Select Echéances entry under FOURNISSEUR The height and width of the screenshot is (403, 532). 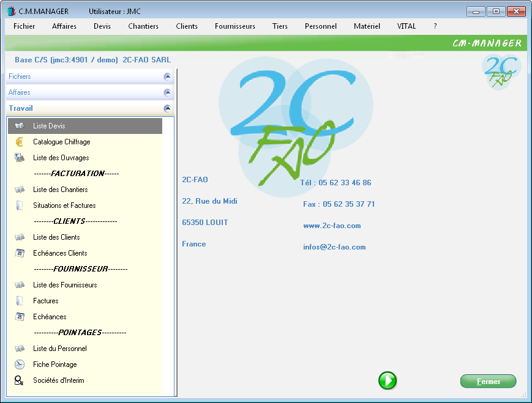coord(85,317)
